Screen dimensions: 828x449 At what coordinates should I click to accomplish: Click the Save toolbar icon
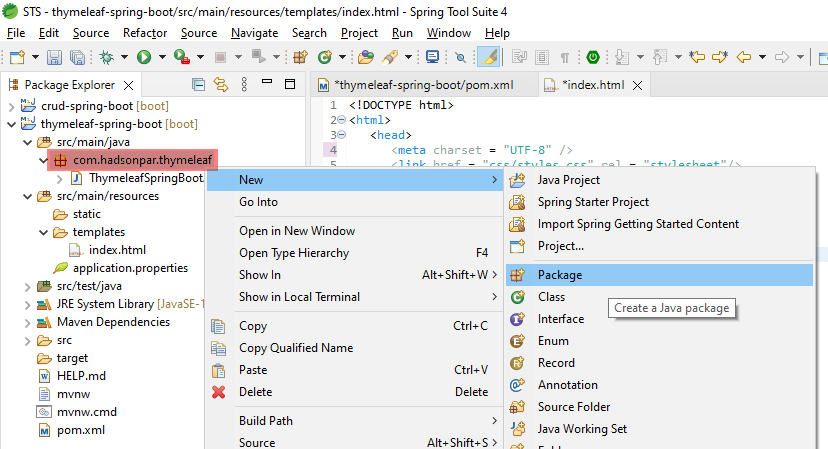click(54, 57)
